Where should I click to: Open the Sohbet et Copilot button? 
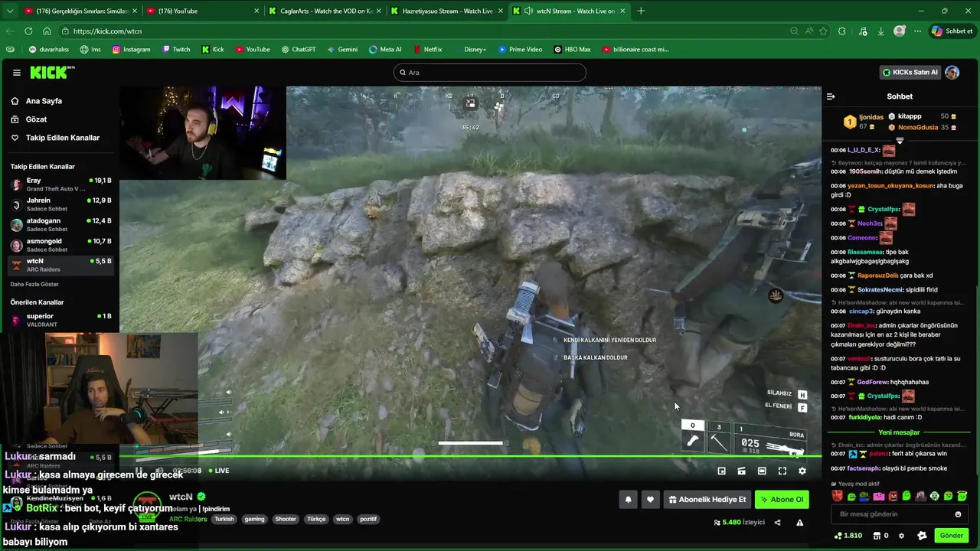coord(951,31)
